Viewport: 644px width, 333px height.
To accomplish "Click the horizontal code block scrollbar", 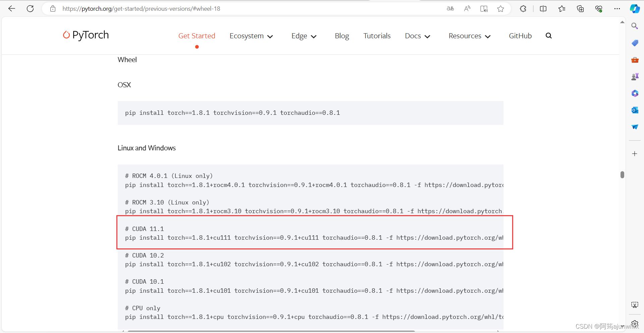I will click(271, 331).
